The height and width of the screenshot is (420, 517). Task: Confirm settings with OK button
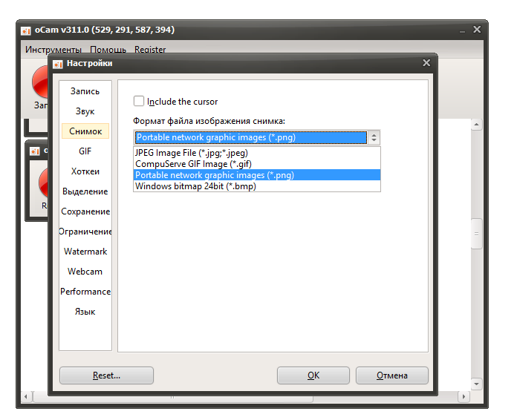(313, 375)
